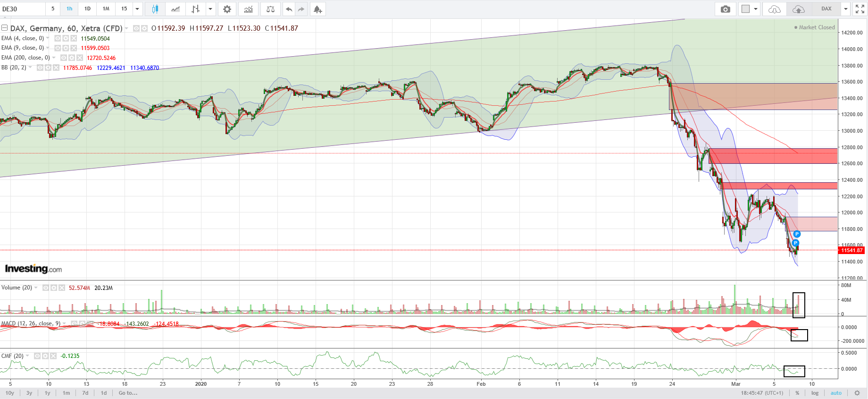Select the 1M interval

pos(106,9)
